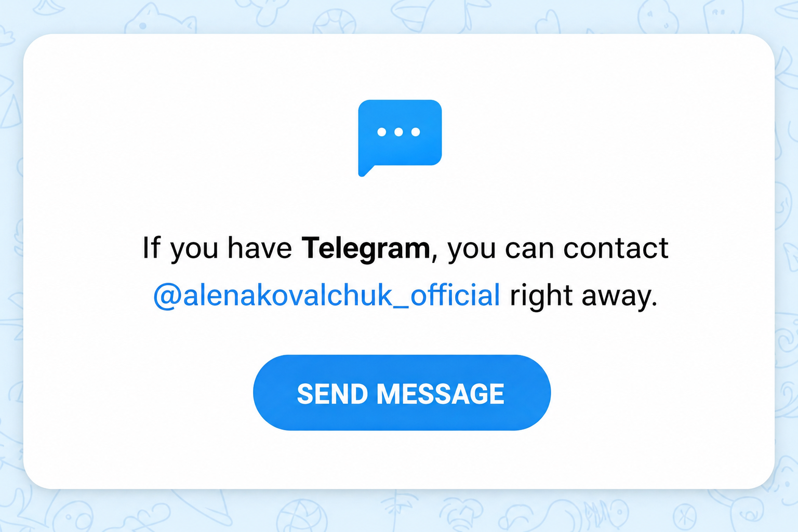Click the right dot inside the chat bubble

[x=416, y=132]
